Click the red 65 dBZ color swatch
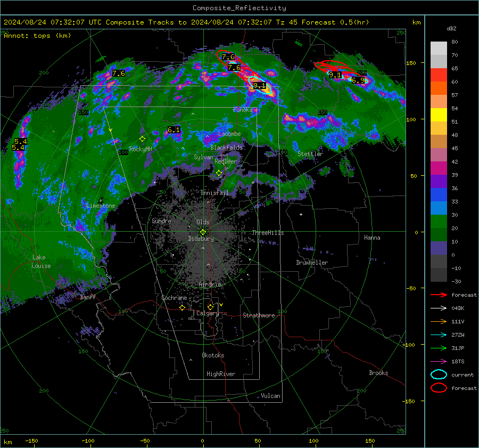Screen dimensions: 479x448 (439, 75)
